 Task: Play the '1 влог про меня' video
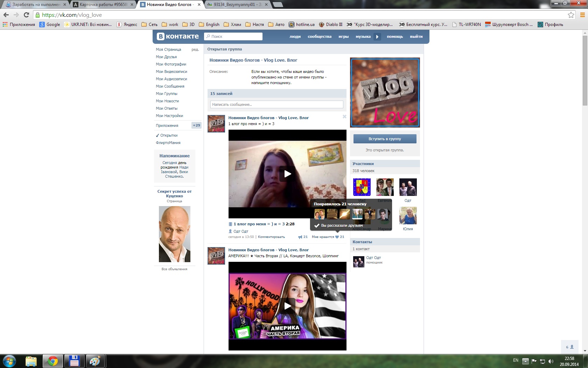click(287, 174)
